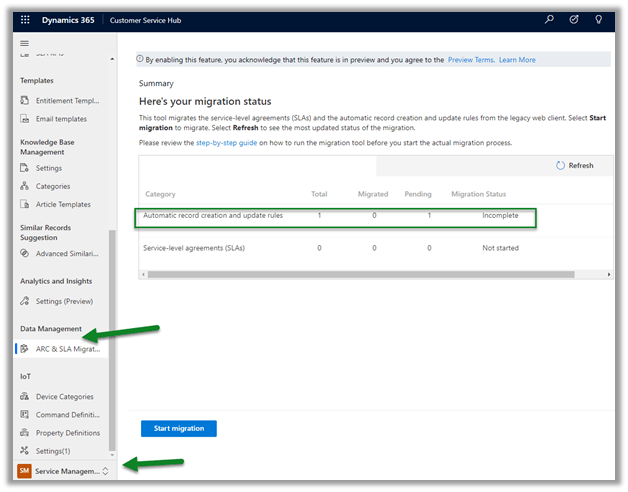Screen dimensions: 628x492
Task: Select Email templates in the sidebar
Action: coord(63,119)
